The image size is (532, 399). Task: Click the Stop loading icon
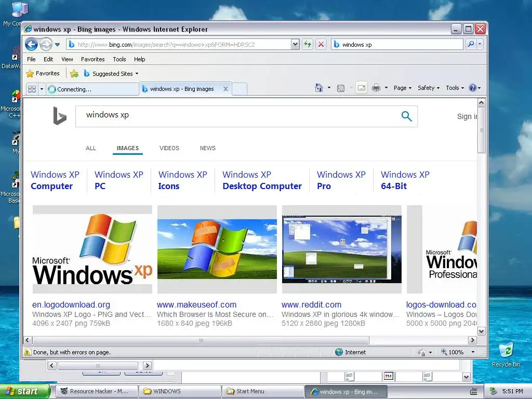[x=321, y=44]
